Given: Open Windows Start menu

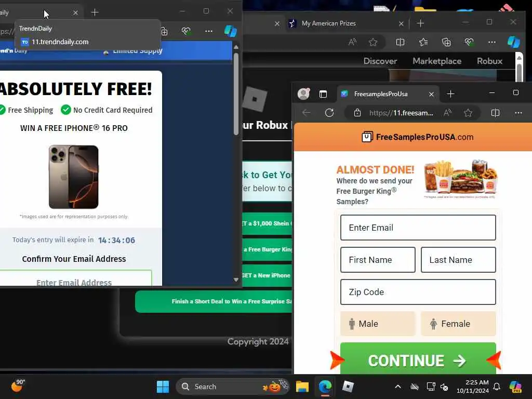Looking at the screenshot, I should (x=163, y=387).
